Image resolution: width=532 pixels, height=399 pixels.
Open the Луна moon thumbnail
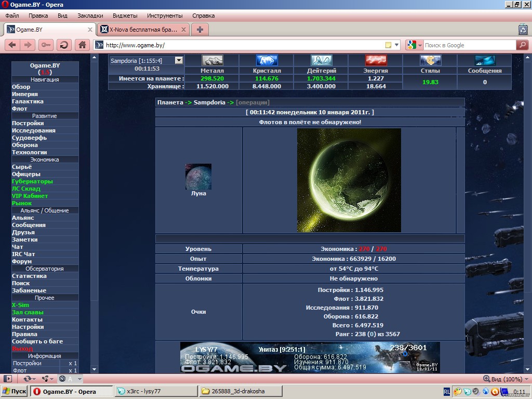point(198,177)
